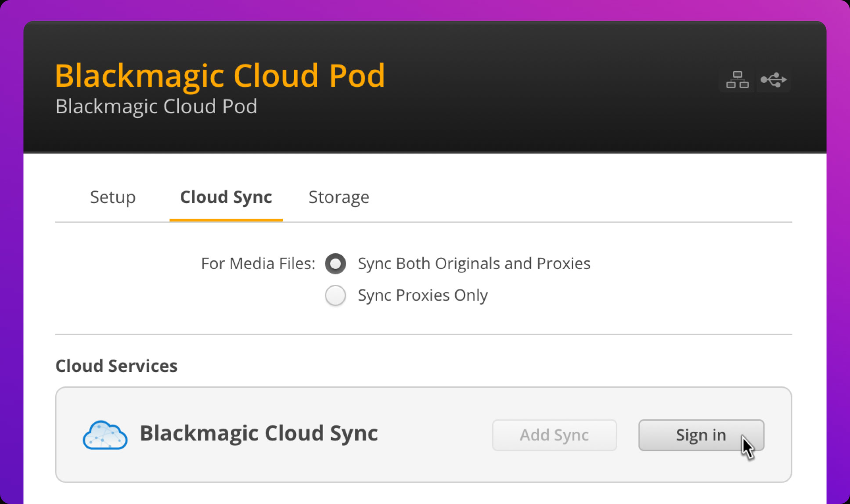Select the Cloud Sync tab

[x=226, y=197]
